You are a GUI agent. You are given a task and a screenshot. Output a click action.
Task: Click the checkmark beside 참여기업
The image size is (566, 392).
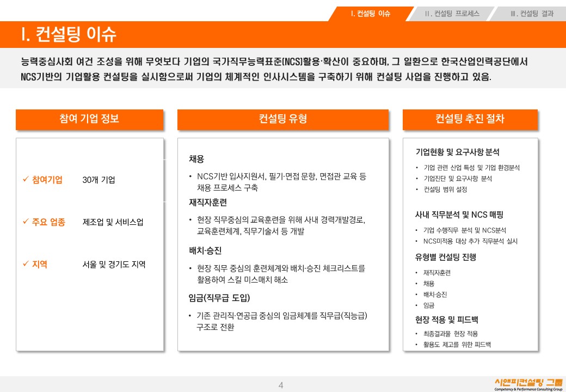tap(26, 179)
